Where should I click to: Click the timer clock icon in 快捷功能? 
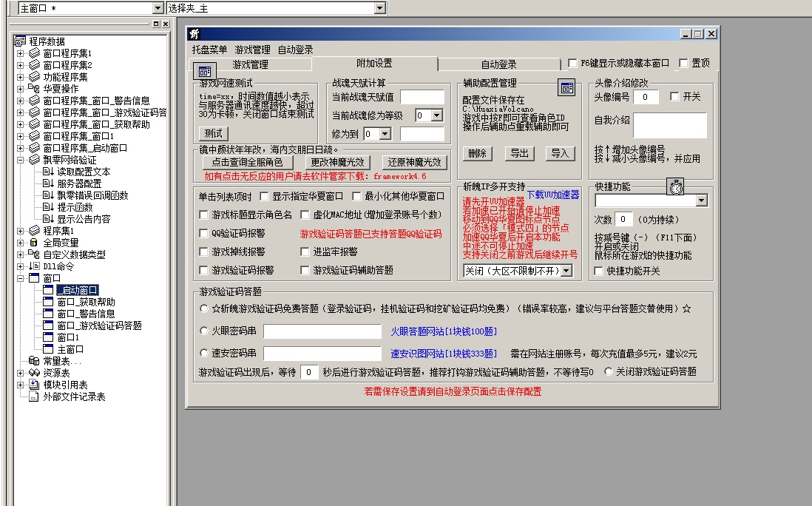pyautogui.click(x=676, y=187)
